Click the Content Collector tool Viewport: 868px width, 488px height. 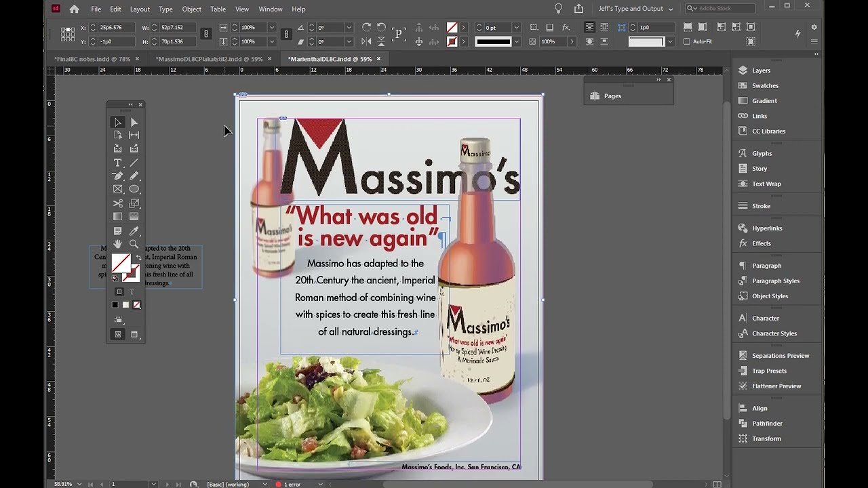[x=118, y=148]
